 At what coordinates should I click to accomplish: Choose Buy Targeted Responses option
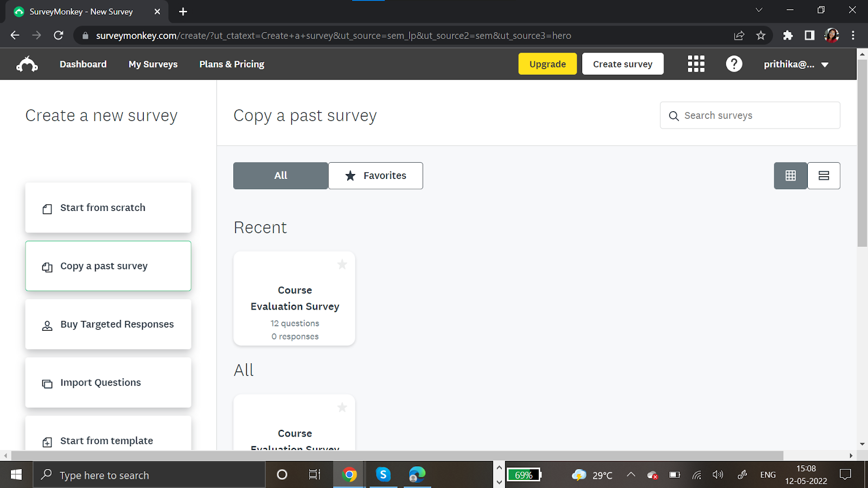(108, 324)
